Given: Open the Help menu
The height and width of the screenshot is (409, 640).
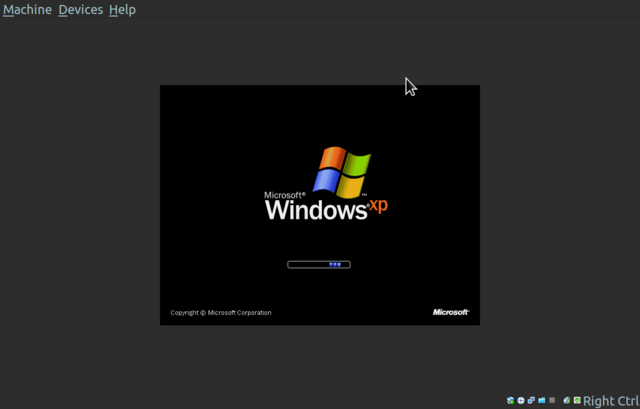Looking at the screenshot, I should point(122,9).
